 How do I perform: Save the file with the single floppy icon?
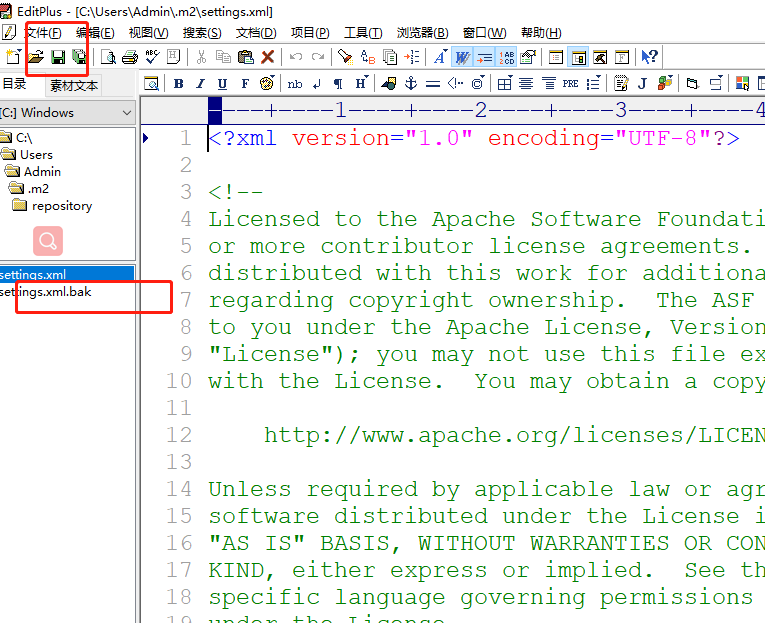point(58,57)
